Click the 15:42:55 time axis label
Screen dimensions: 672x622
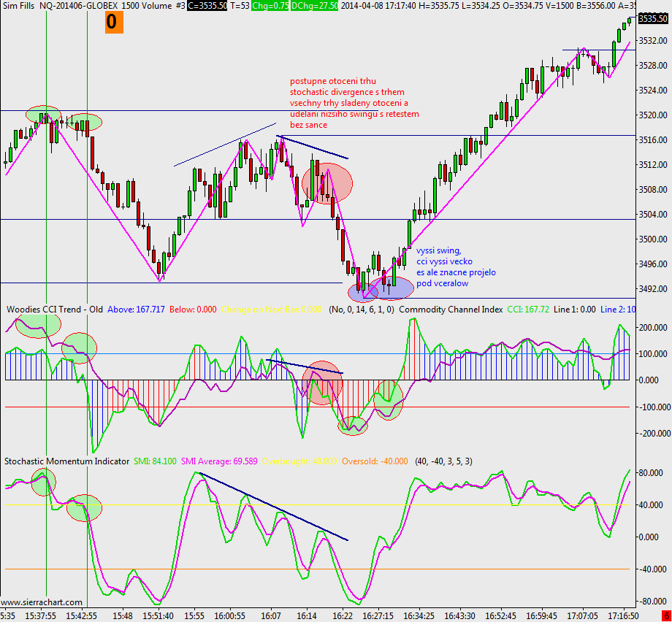point(81,616)
